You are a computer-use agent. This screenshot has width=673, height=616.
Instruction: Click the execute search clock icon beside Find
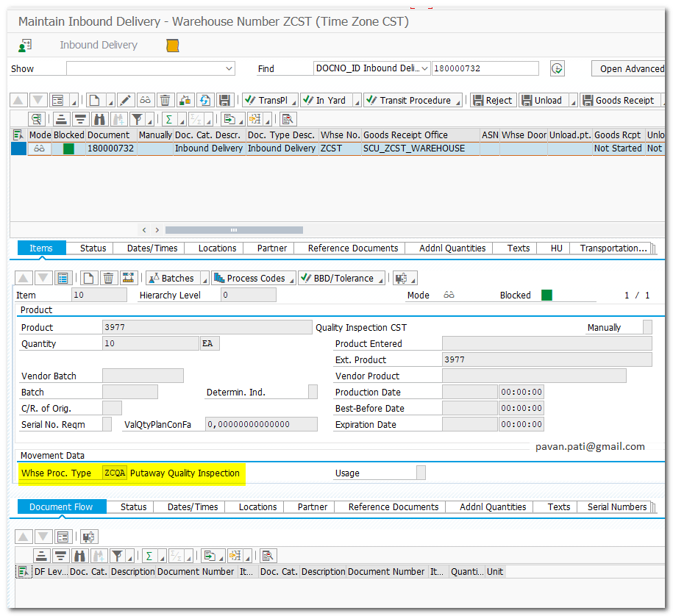(x=558, y=68)
